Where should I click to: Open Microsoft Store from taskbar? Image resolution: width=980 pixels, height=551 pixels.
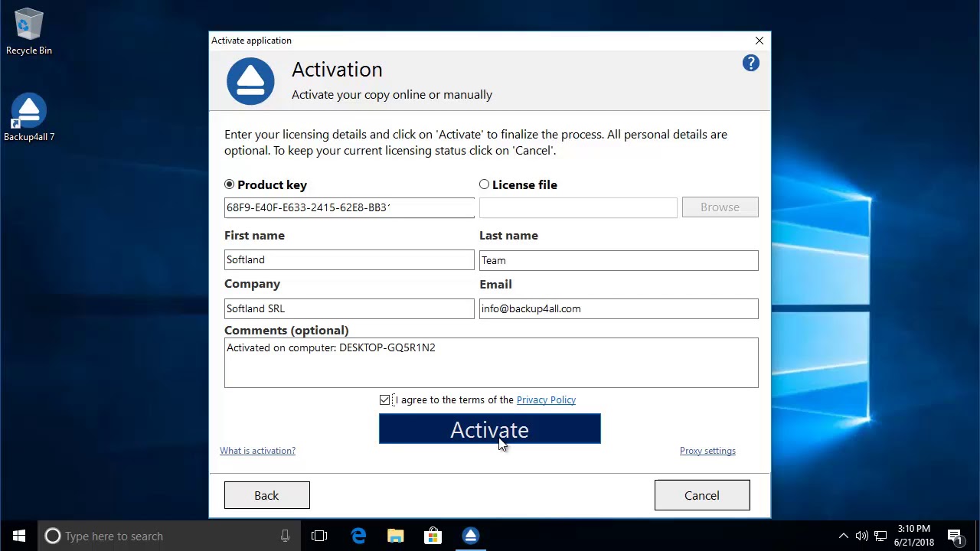433,536
